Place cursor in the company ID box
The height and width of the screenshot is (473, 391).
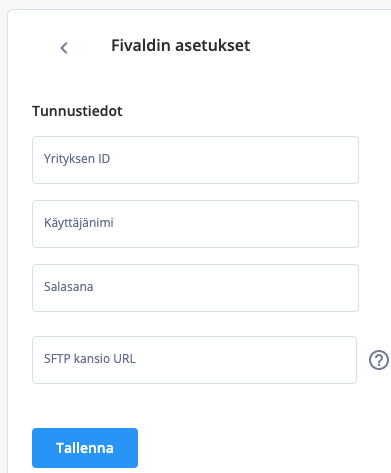point(195,160)
